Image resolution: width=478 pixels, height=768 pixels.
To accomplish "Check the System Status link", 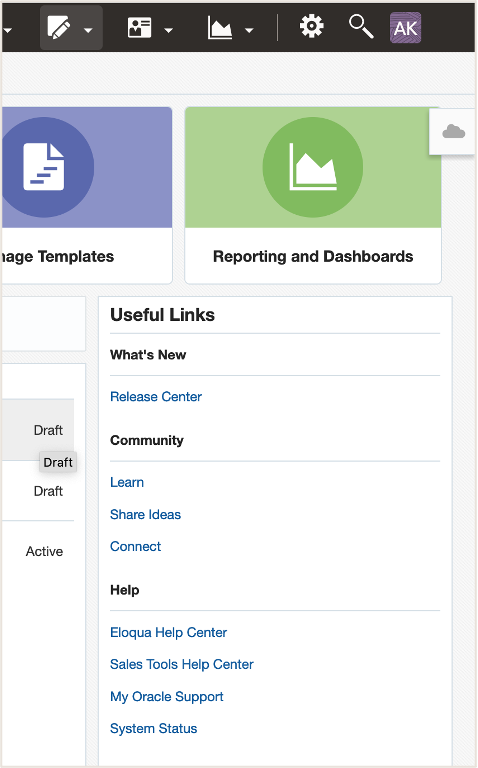I will coord(153,728).
